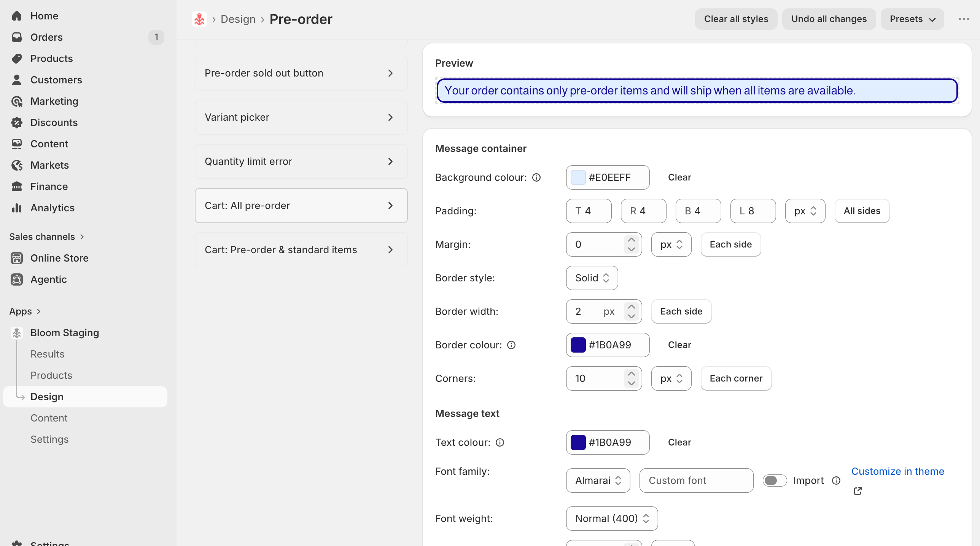Go to Design in Bloom Staging submenu
The height and width of the screenshot is (546, 980).
85,397
